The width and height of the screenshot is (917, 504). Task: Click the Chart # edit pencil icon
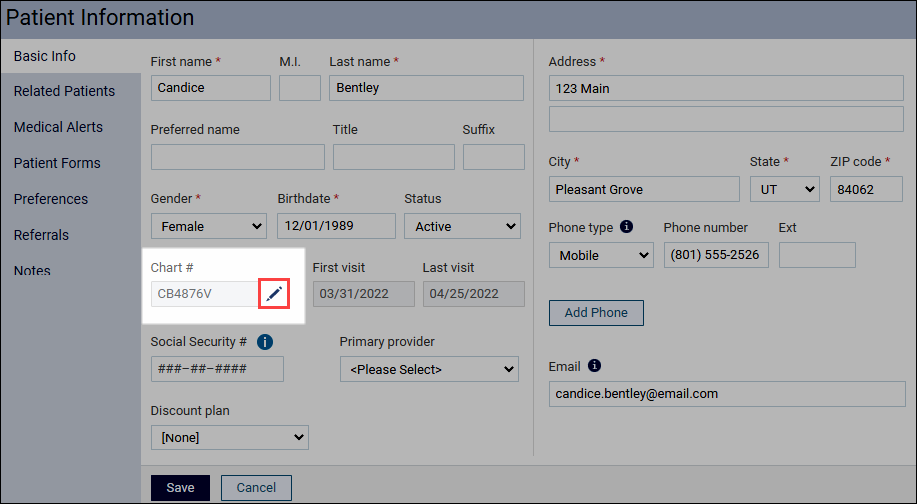click(274, 294)
